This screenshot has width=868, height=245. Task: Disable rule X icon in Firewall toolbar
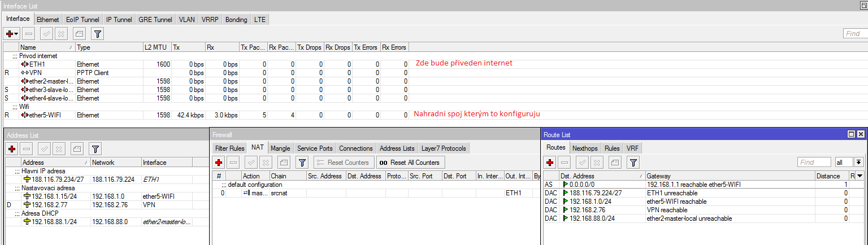click(x=266, y=163)
